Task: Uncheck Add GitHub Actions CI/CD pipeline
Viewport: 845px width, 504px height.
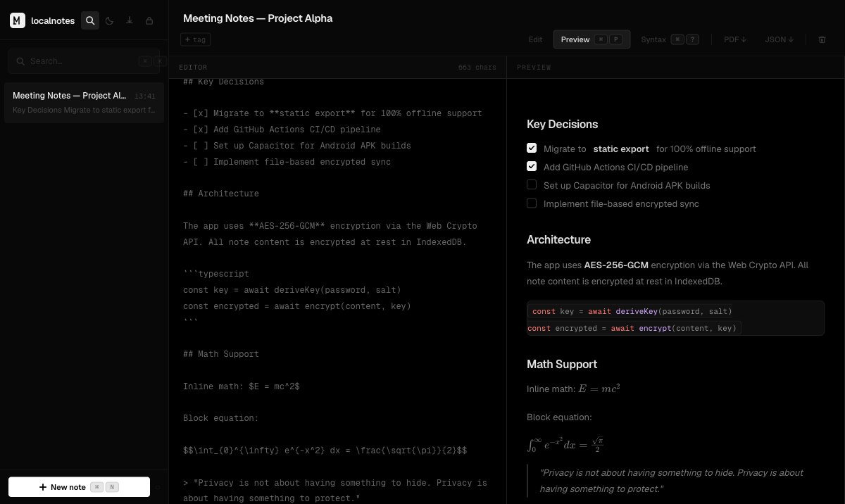Action: pos(532,166)
